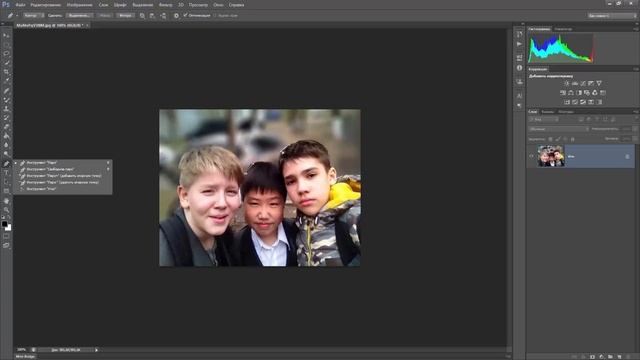Select the Rectangle shape tool
Image resolution: width=640 pixels, height=360 pixels.
[x=6, y=191]
